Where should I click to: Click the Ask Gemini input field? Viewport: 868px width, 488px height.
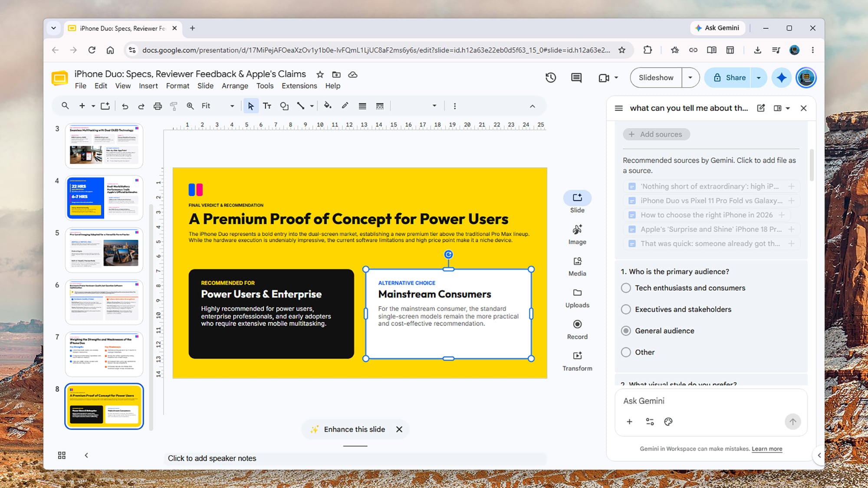click(x=710, y=401)
